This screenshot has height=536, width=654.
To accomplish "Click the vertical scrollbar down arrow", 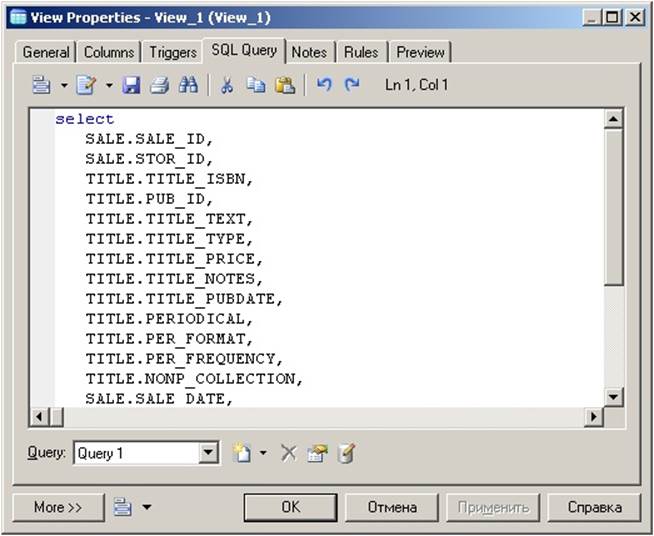I will [613, 397].
